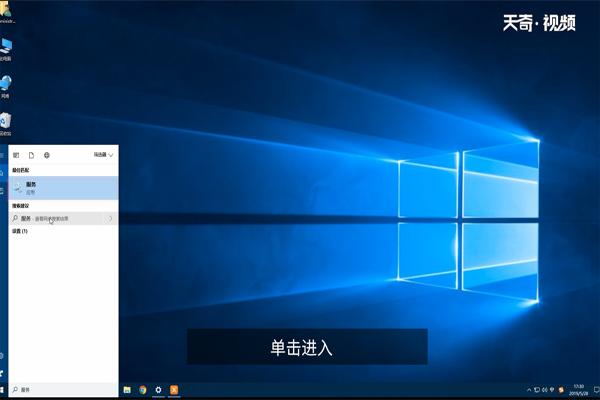Filter search results by apps icon
This screenshot has height=400, width=600.
(16, 155)
